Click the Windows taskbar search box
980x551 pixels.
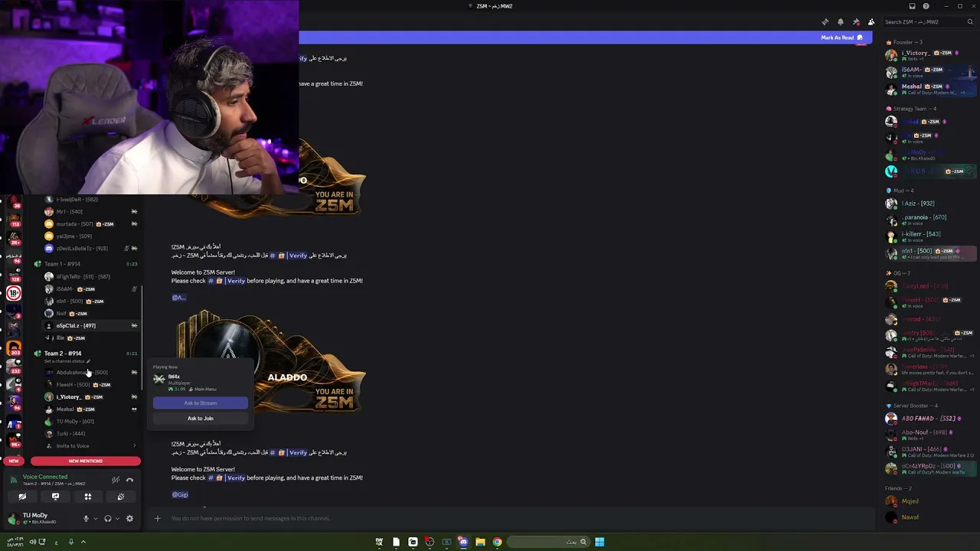pos(548,542)
